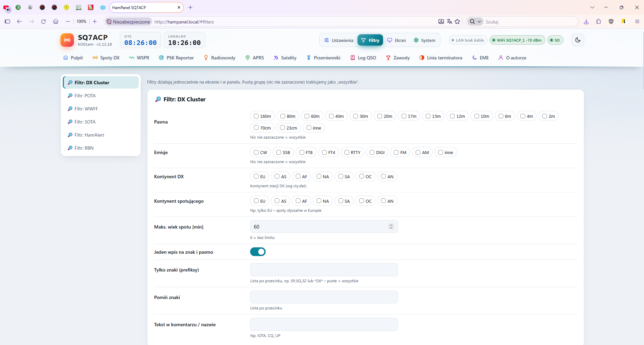The width and height of the screenshot is (644, 345).
Task: Adjust Maks. wiek spotu spinner arrows
Action: tap(391, 227)
